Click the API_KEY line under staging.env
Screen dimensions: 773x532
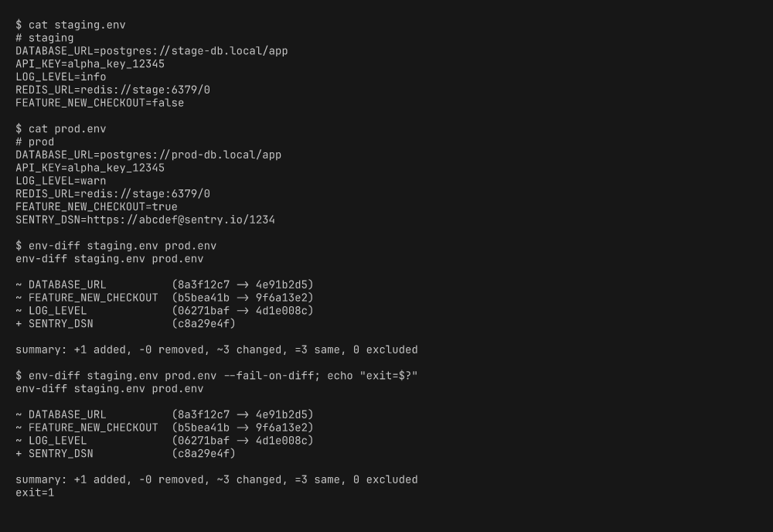click(x=90, y=64)
